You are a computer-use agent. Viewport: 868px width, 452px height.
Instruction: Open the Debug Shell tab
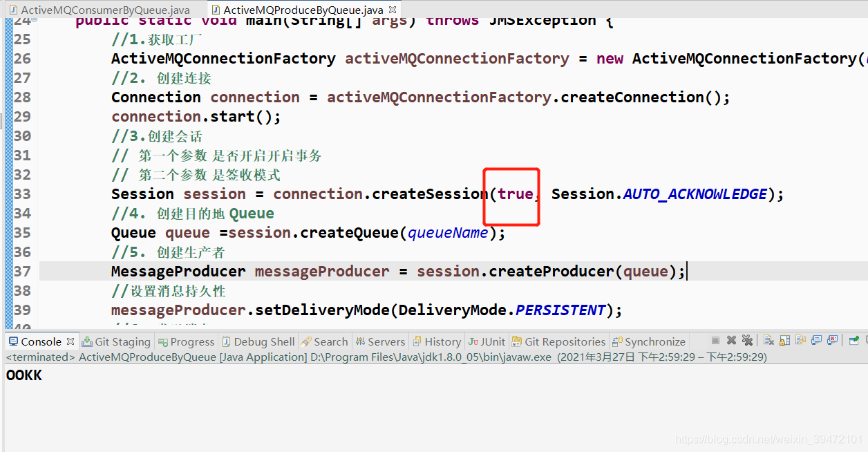coord(258,341)
